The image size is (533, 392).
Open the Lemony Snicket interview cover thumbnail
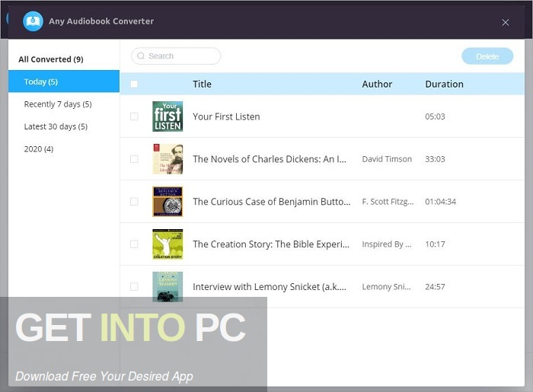point(168,287)
